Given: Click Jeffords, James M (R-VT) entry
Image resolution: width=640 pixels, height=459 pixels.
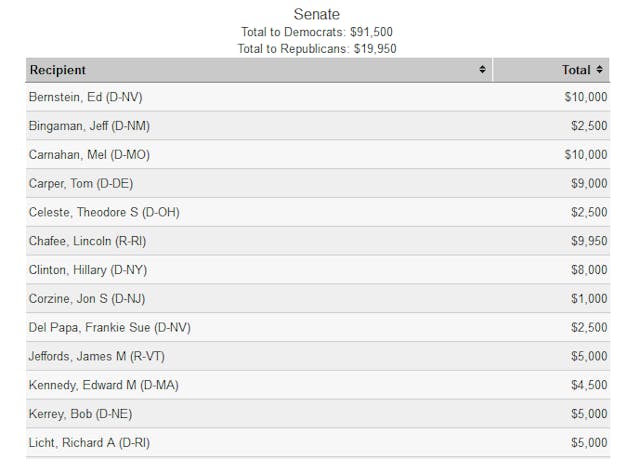Looking at the screenshot, I should [x=96, y=357].
